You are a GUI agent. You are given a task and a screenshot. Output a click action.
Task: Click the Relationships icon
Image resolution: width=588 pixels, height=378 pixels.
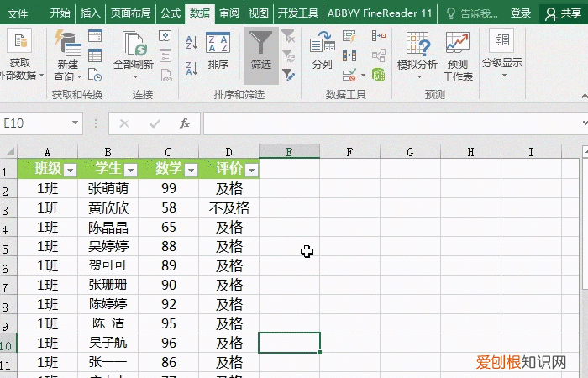[x=379, y=55]
